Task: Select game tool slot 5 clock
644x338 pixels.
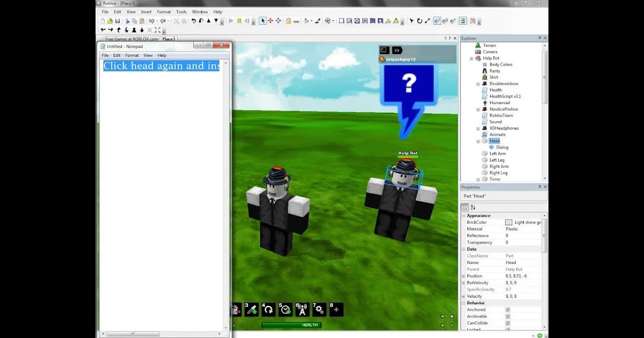Action: point(285,310)
